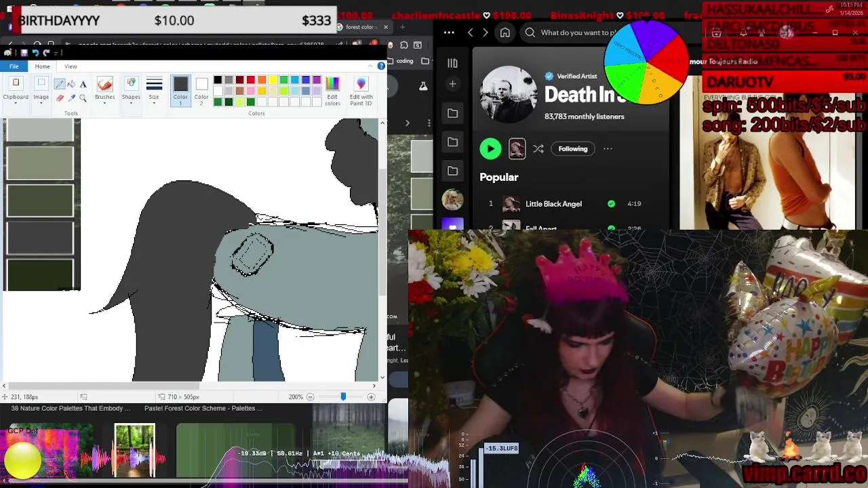Select the Eraser tool in Paint
The image size is (868, 488).
[60, 98]
